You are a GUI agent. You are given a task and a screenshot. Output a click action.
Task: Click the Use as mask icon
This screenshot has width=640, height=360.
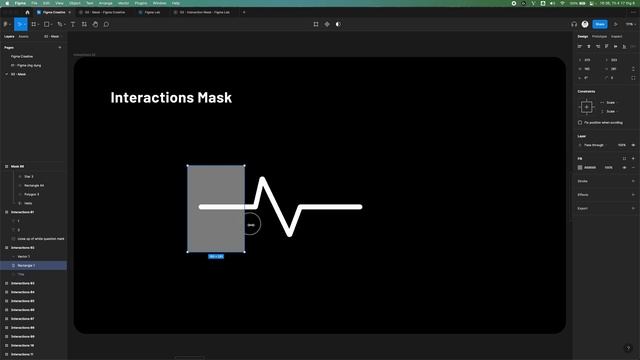[338, 24]
